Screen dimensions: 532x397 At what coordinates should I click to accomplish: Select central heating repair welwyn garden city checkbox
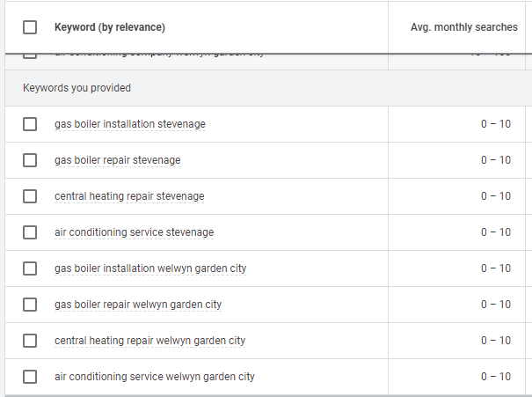coord(30,341)
